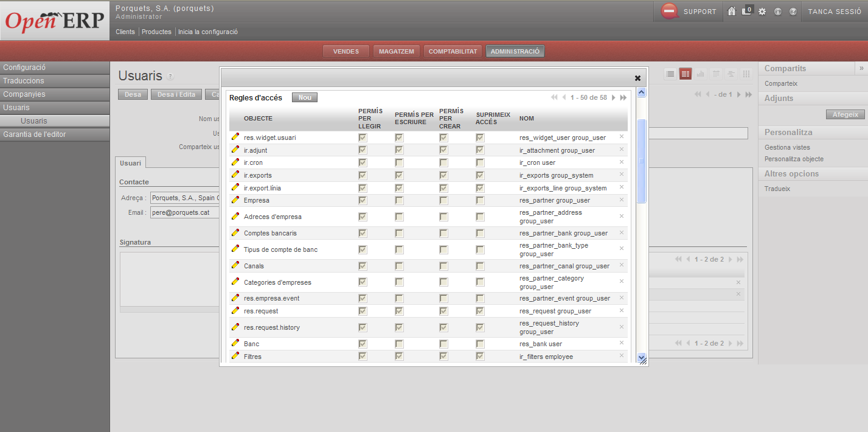Open the Comptabilitat menu
Screen dimensions: 868x432
(453, 52)
